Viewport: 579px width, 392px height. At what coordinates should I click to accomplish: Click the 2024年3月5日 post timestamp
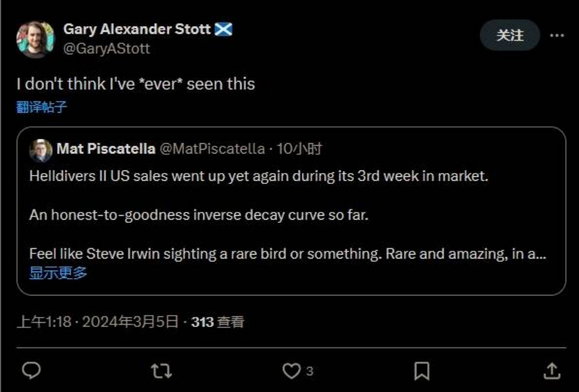click(x=130, y=321)
